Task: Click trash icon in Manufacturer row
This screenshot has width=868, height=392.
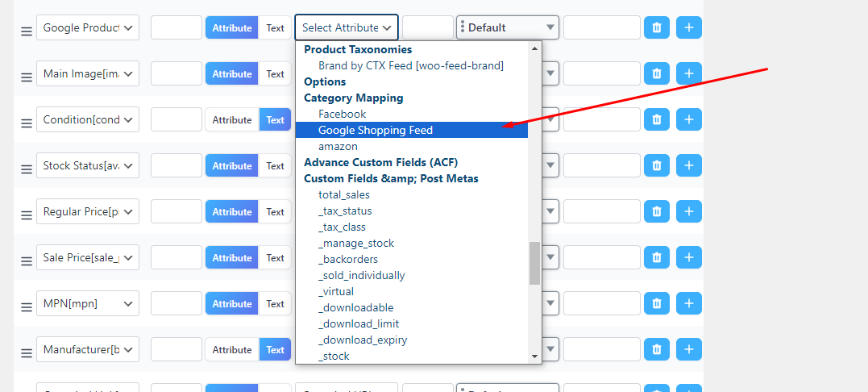Action: click(x=656, y=349)
